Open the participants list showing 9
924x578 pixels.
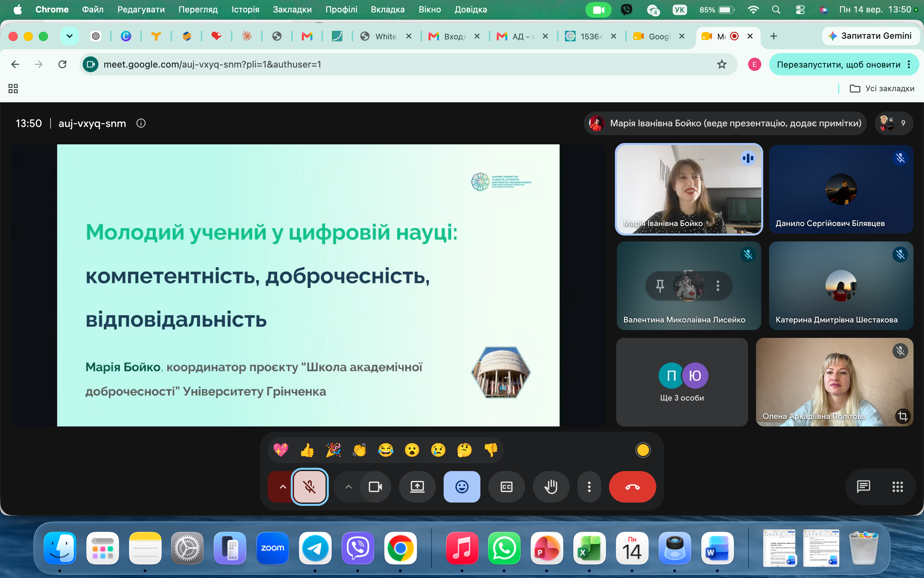(x=893, y=123)
